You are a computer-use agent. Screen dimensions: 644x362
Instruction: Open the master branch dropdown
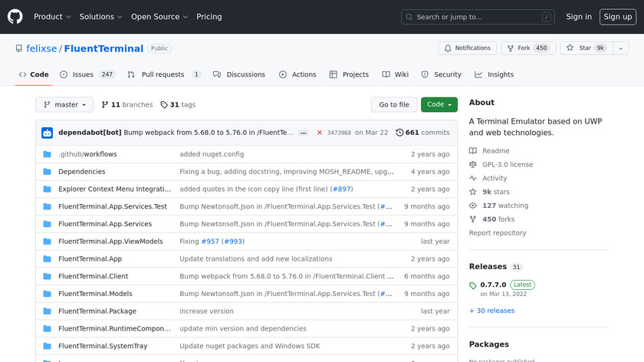64,105
